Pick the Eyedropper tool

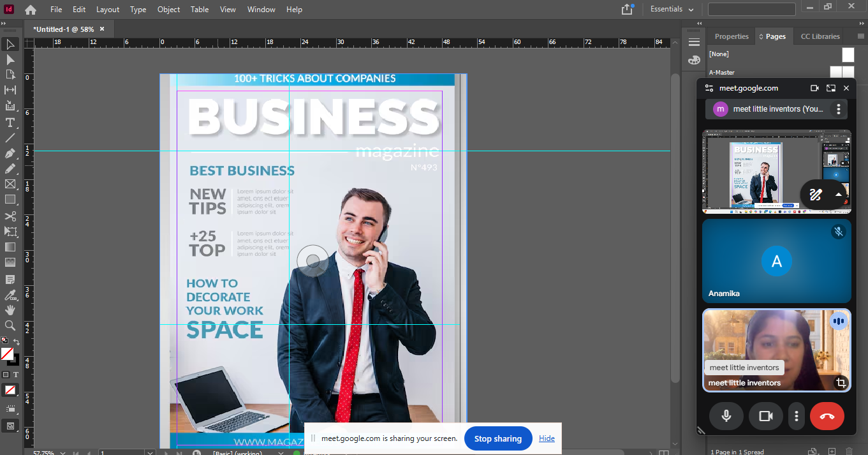10,295
